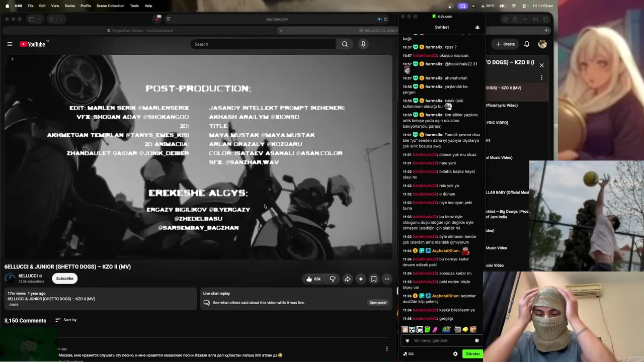This screenshot has width=644, height=362.
Task: Dislike the video with the thumbs-down icon
Action: click(x=333, y=279)
